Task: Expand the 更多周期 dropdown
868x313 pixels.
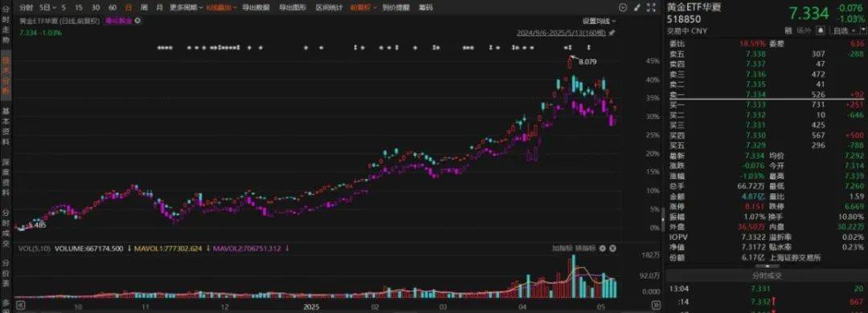Action: [x=186, y=8]
